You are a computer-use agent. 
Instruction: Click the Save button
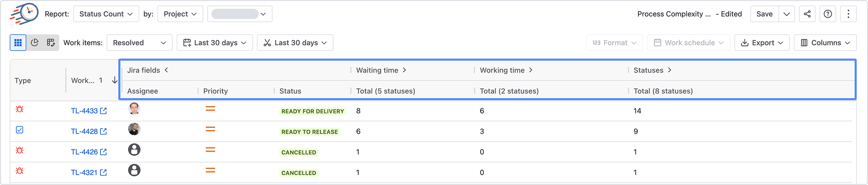click(765, 14)
